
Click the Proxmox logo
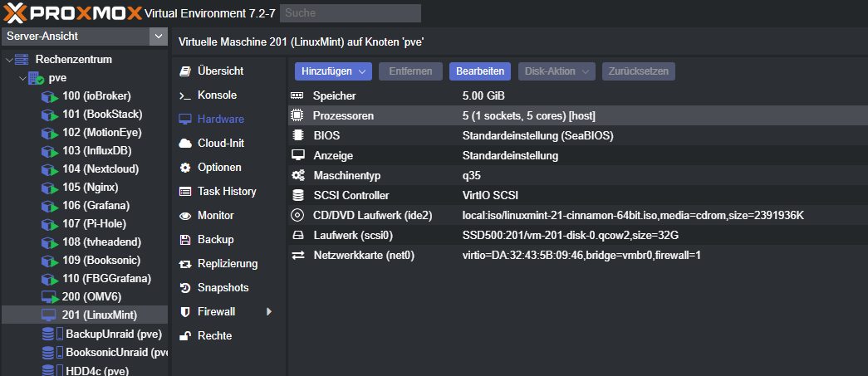[73, 12]
